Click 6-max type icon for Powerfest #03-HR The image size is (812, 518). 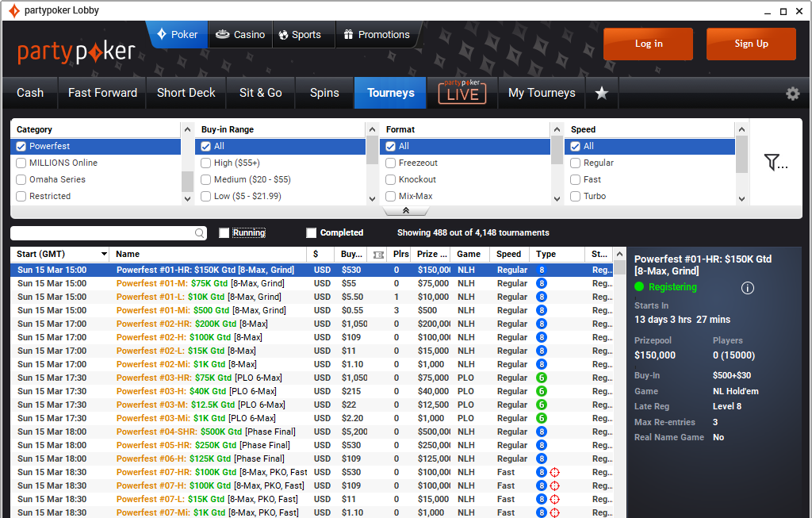[541, 378]
